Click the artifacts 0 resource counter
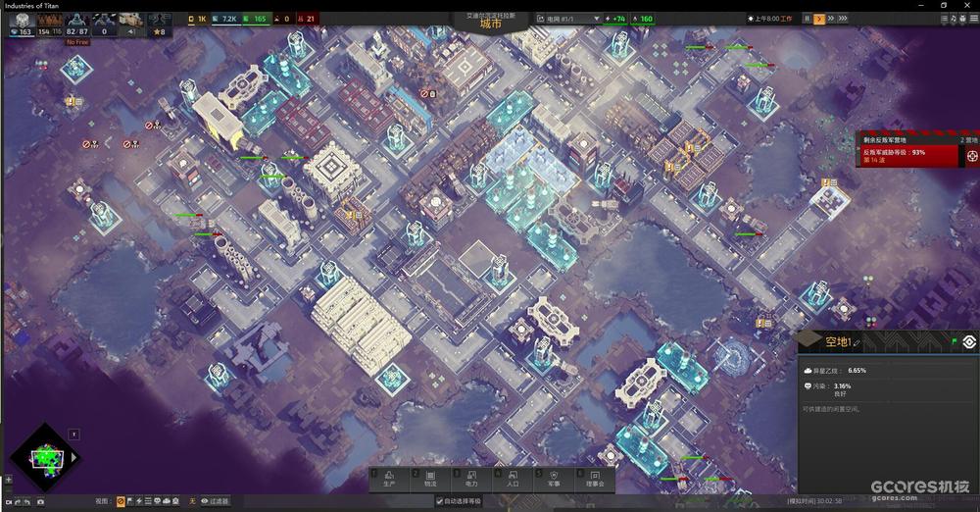 point(282,19)
